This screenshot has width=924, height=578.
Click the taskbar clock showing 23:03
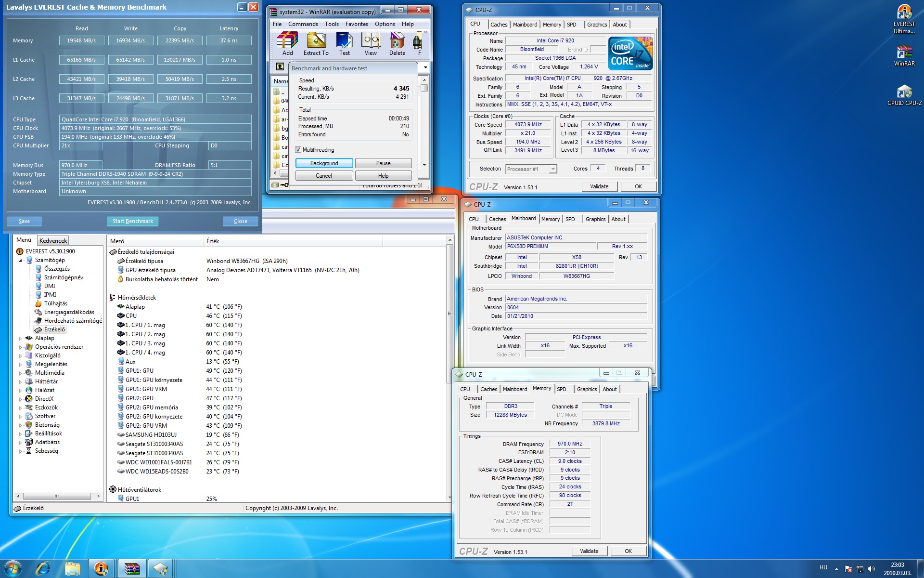897,569
